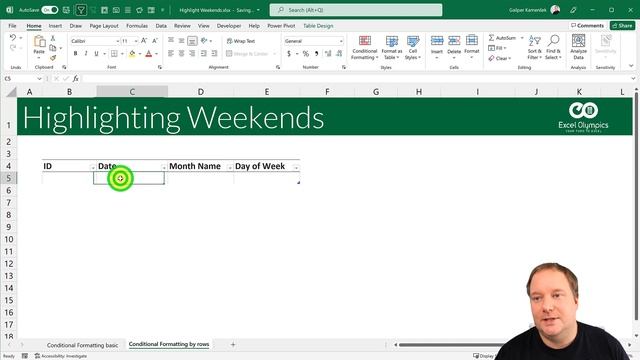Toggle Wrap Text
The height and width of the screenshot is (360, 640).
tap(241, 41)
